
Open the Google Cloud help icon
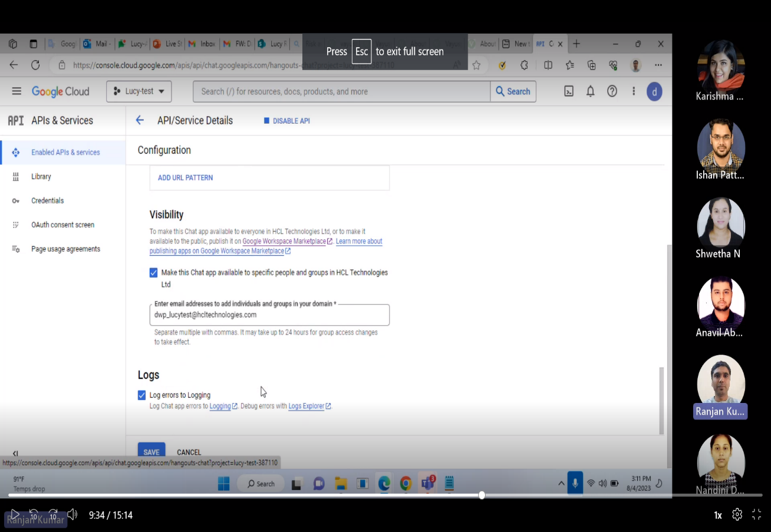point(612,91)
